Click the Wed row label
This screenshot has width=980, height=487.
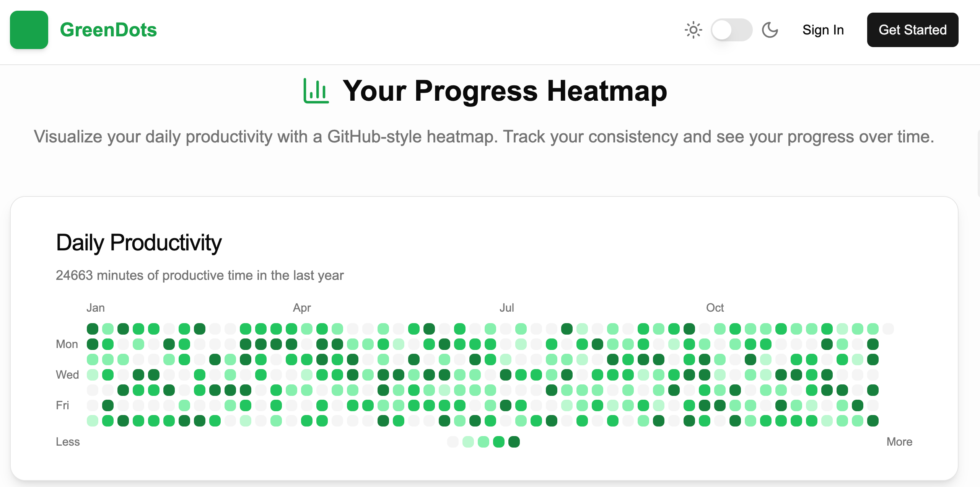point(67,375)
